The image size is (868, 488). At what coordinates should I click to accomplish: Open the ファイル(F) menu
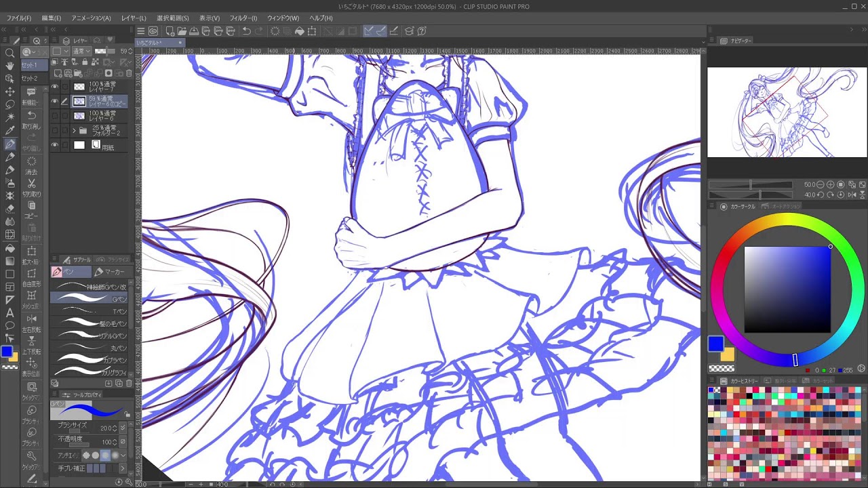[x=18, y=18]
